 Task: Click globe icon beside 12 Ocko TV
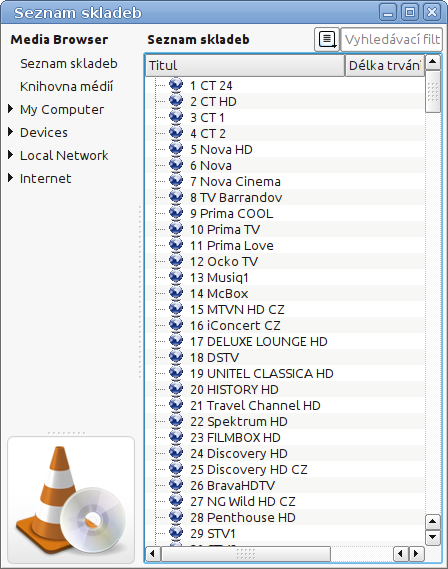176,260
